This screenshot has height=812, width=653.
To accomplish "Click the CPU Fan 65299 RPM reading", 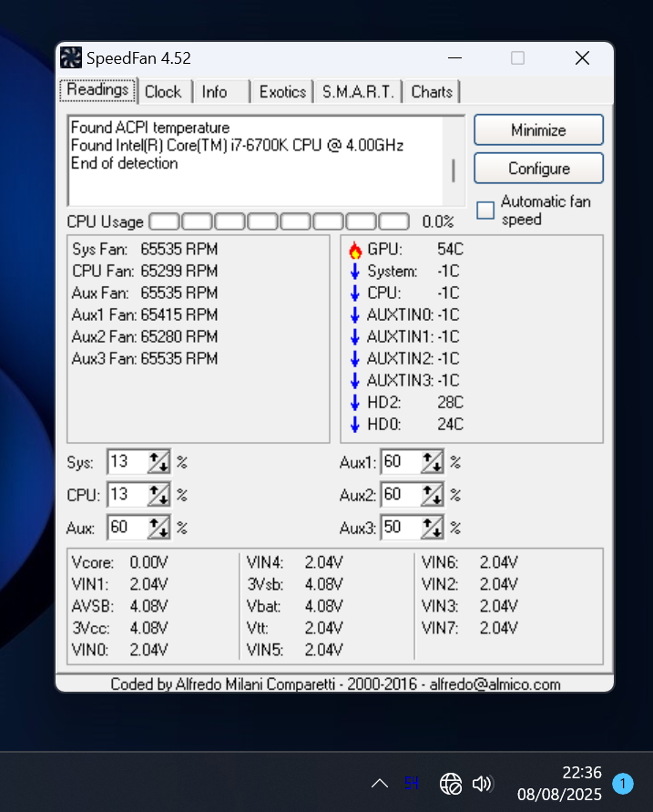I will 145,272.
